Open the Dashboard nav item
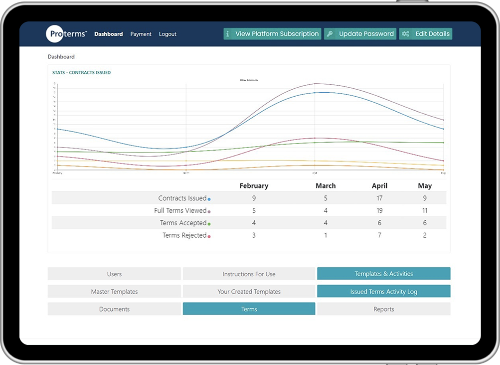The height and width of the screenshot is (365, 500). [x=109, y=34]
